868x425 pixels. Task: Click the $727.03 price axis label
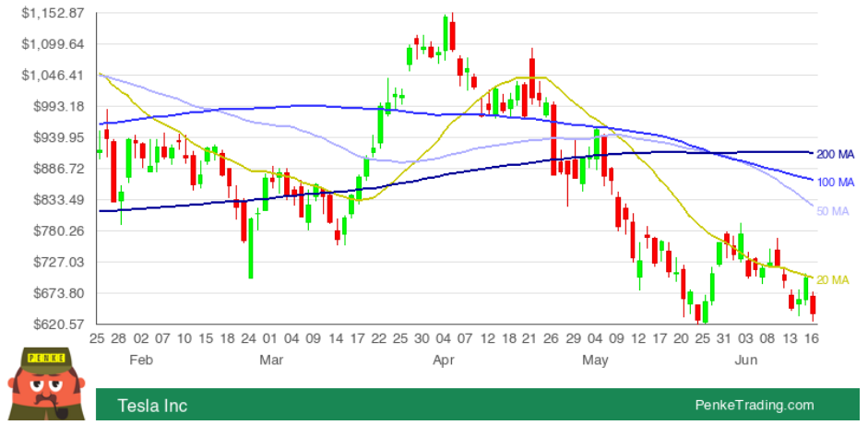(57, 262)
